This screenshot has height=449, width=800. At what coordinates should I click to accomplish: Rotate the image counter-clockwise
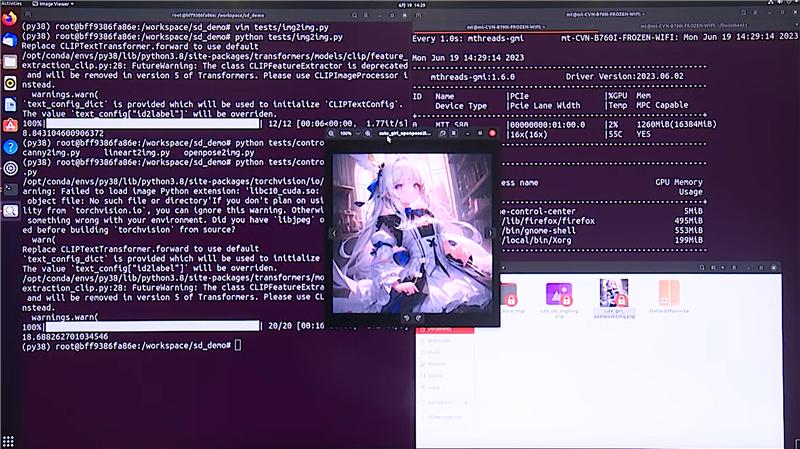[407, 318]
